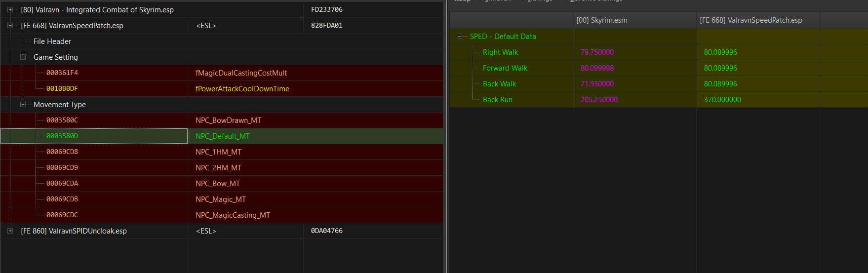This screenshot has width=868, height=273.
Task: Click FormID 000361F4
Action: coord(62,73)
